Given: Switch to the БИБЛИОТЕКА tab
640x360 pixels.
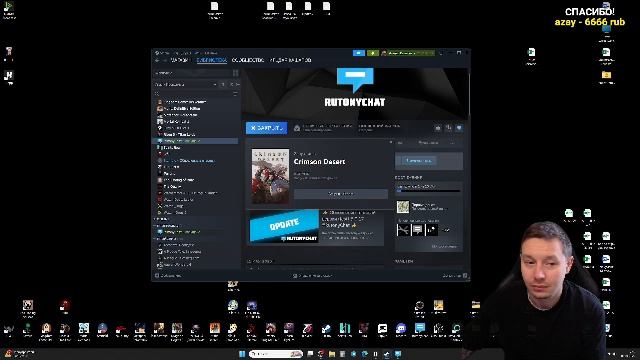Looking at the screenshot, I should tap(211, 60).
